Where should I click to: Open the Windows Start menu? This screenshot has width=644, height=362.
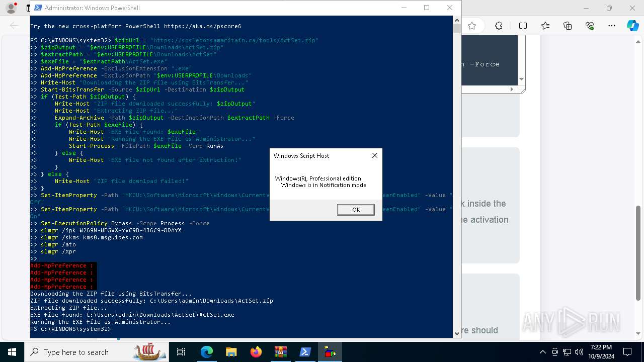pos(12,352)
